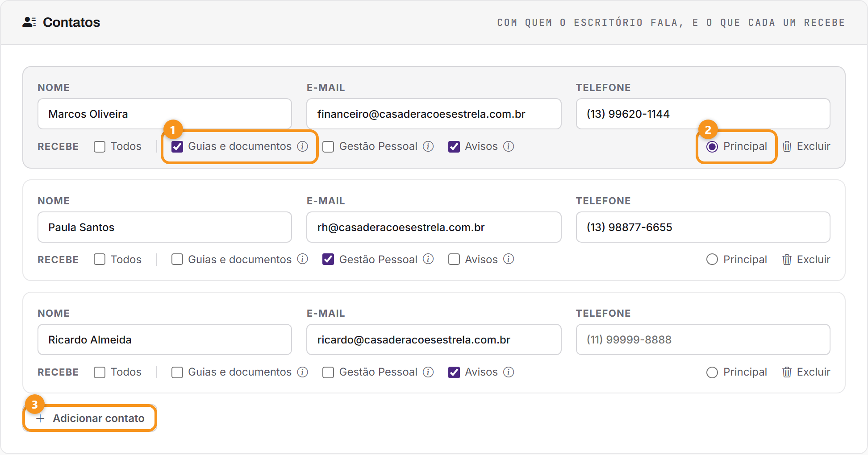Click trash icon to delete Ricardo Almeida
868x455 pixels.
(787, 372)
